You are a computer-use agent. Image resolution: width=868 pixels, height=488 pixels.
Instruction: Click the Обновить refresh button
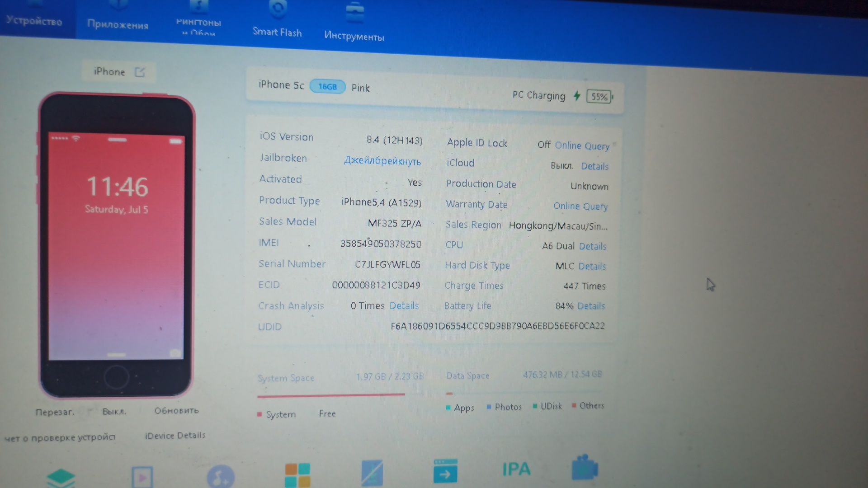click(x=176, y=411)
